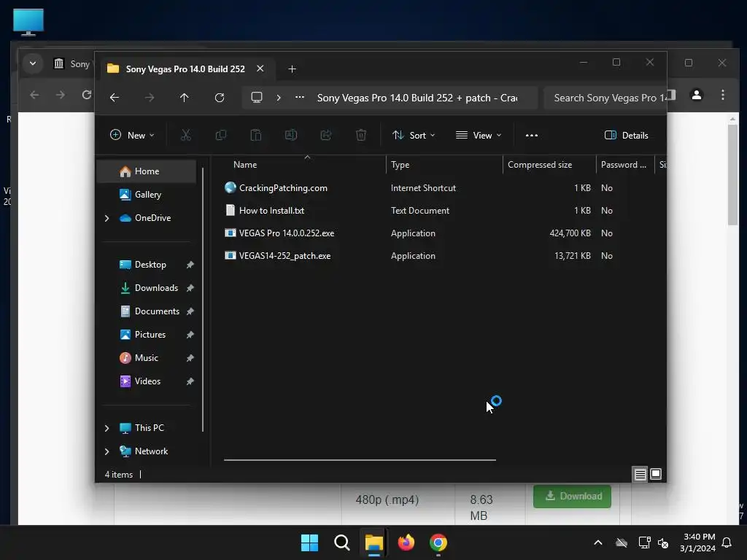Image resolution: width=747 pixels, height=560 pixels.
Task: Open Downloads quick access folder
Action: tap(146, 288)
